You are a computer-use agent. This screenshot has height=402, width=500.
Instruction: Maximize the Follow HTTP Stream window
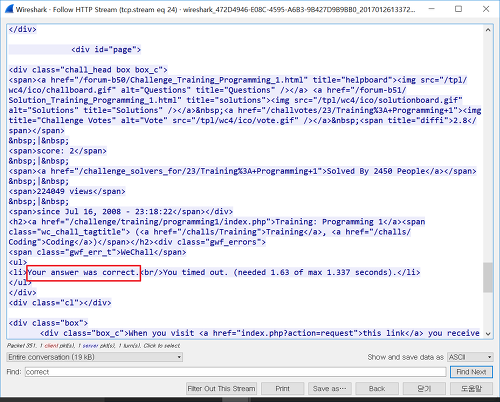coord(459,9)
